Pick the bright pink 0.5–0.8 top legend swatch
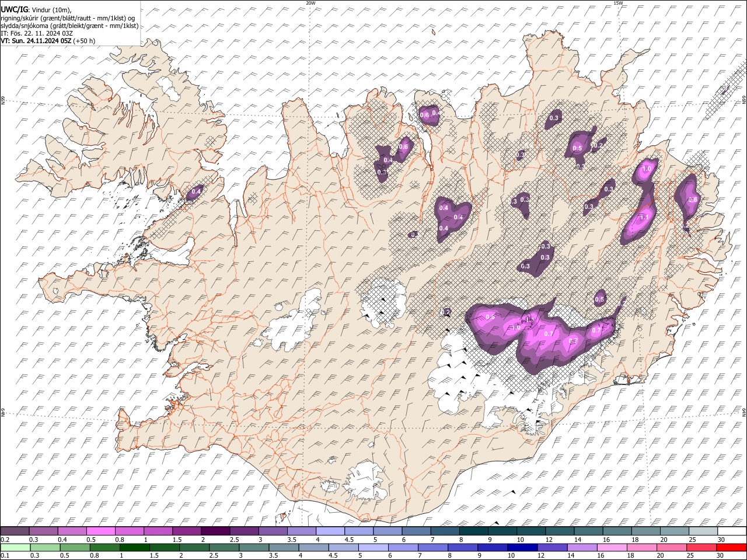The height and width of the screenshot is (560, 747). tap(100, 531)
